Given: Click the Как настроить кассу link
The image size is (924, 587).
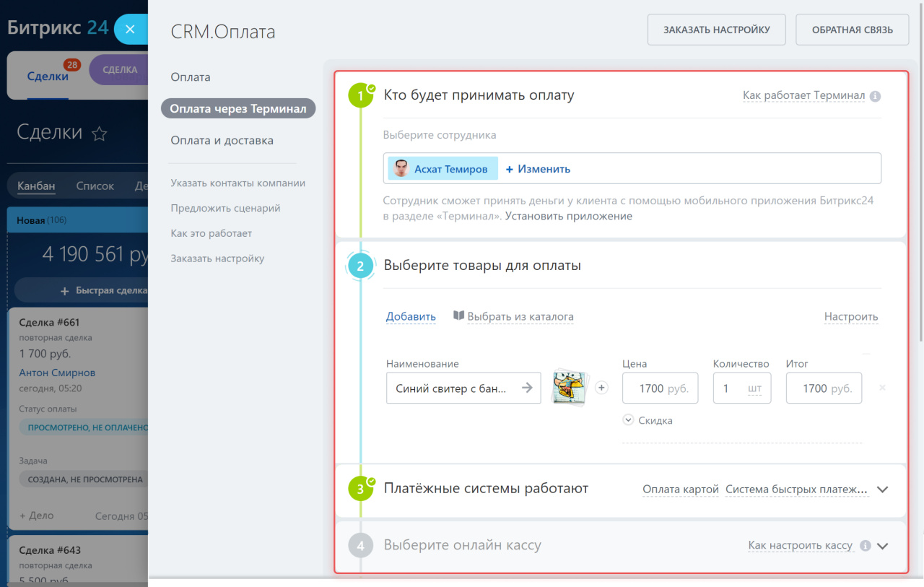Looking at the screenshot, I should coord(801,546).
